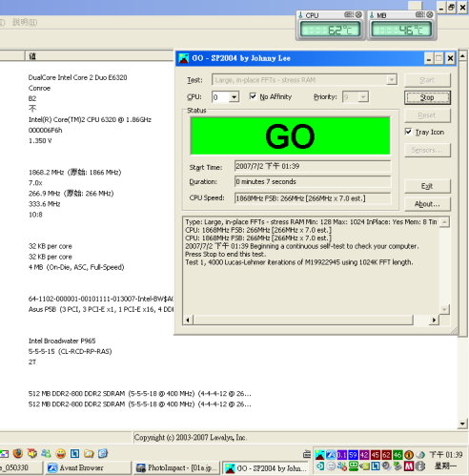
Task: Open the MSN Messenger quick launch icon
Action: 47,453
